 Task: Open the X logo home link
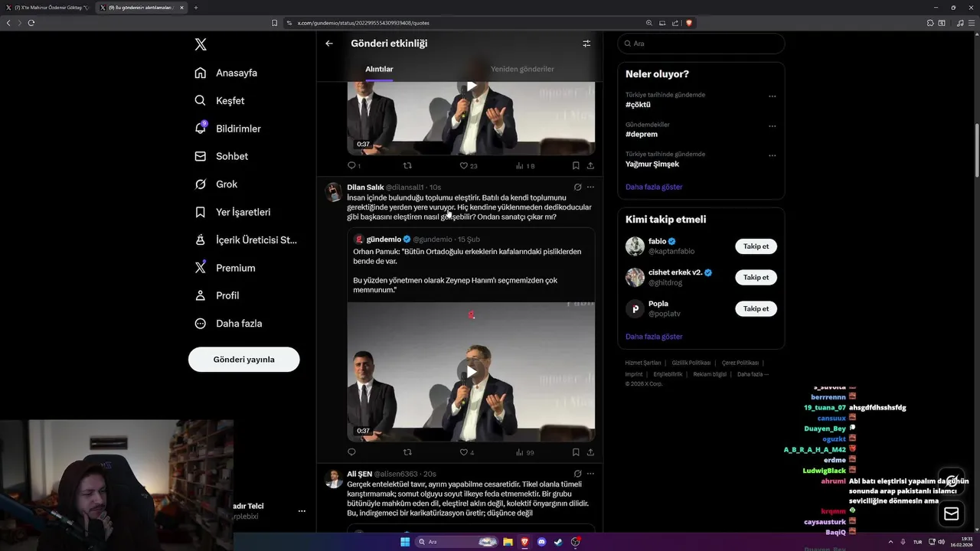point(201,44)
